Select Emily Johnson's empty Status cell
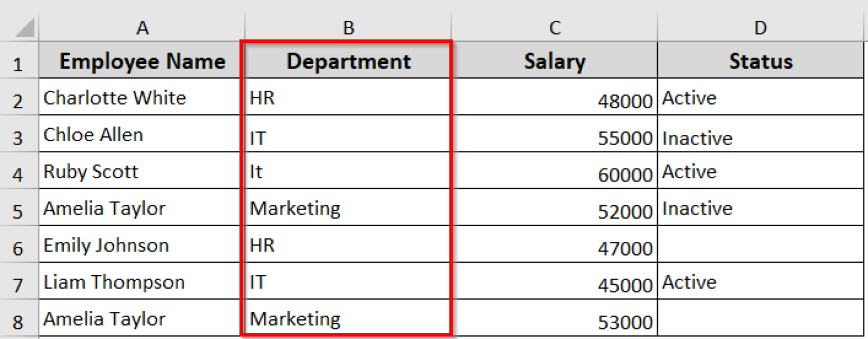 [760, 246]
